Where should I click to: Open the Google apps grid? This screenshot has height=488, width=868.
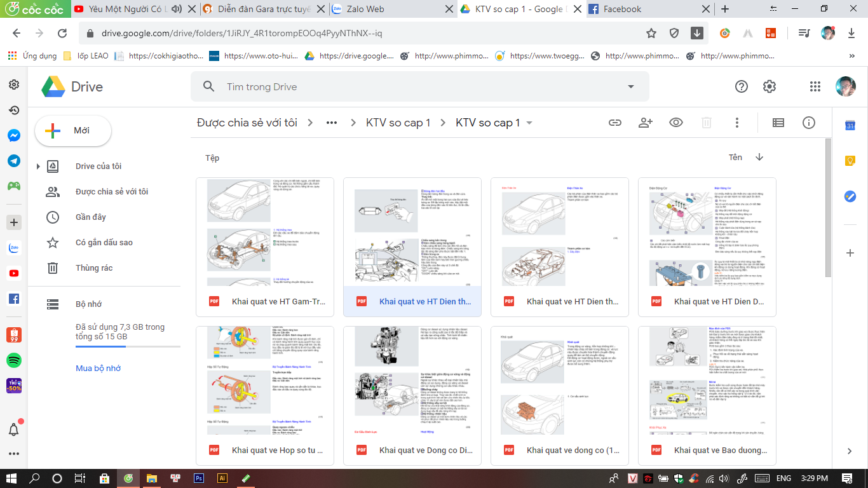pyautogui.click(x=815, y=86)
